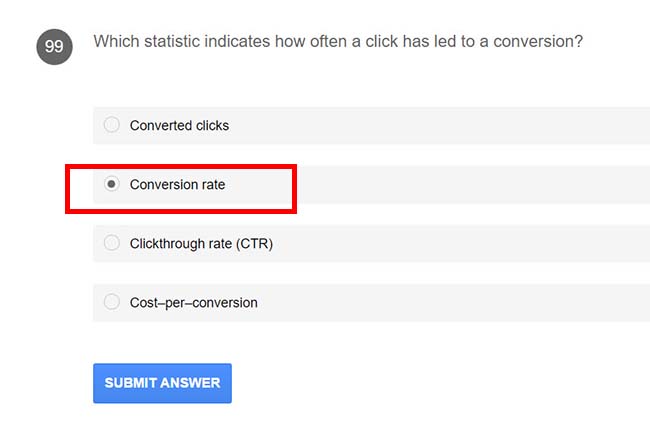Click the gray 99 question number badge

(x=54, y=47)
